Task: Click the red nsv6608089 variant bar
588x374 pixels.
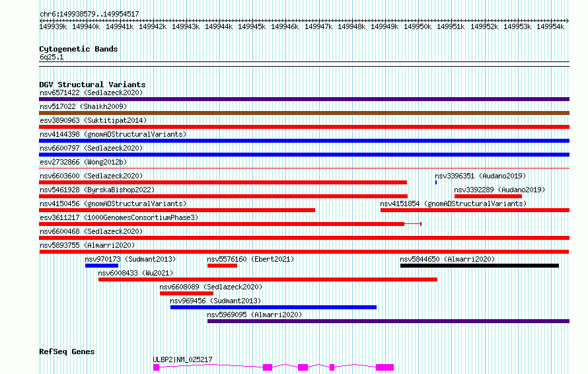Action: [x=186, y=293]
